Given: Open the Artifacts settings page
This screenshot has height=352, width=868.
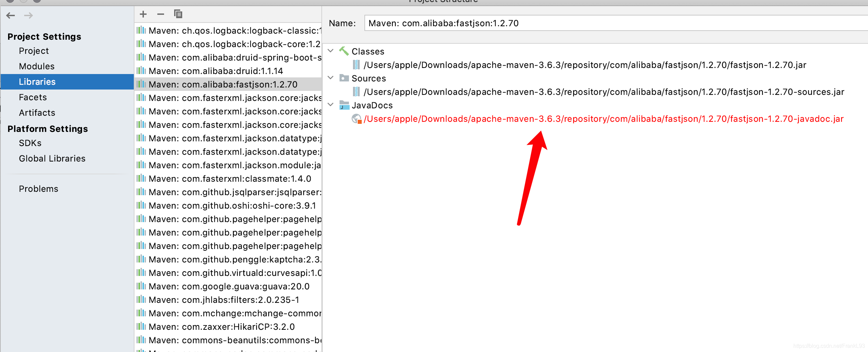Looking at the screenshot, I should pos(37,113).
